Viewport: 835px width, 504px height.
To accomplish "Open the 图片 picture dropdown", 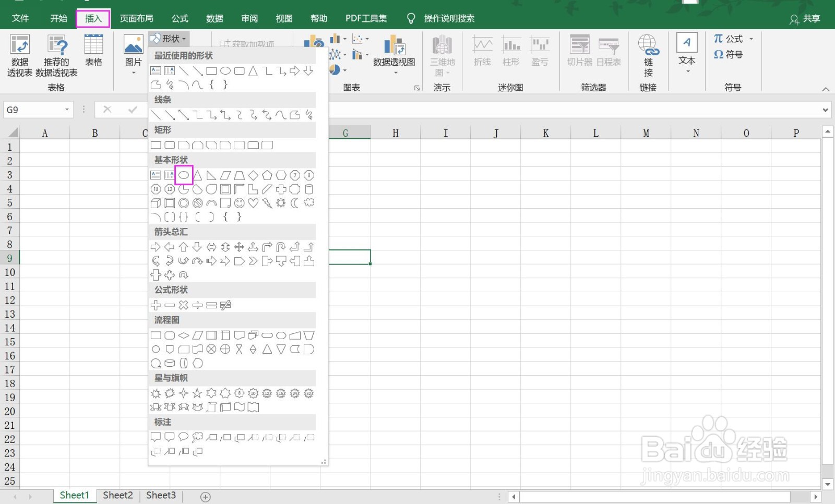I will (x=134, y=73).
